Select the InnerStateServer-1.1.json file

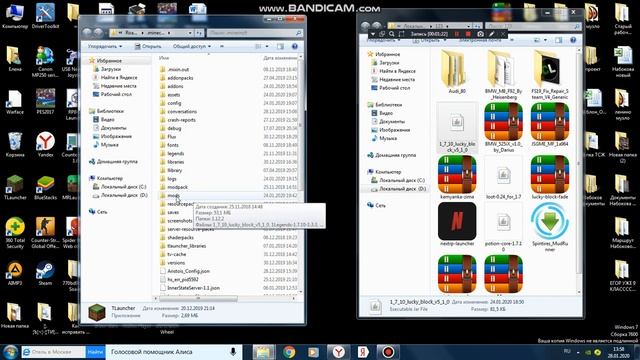193,288
